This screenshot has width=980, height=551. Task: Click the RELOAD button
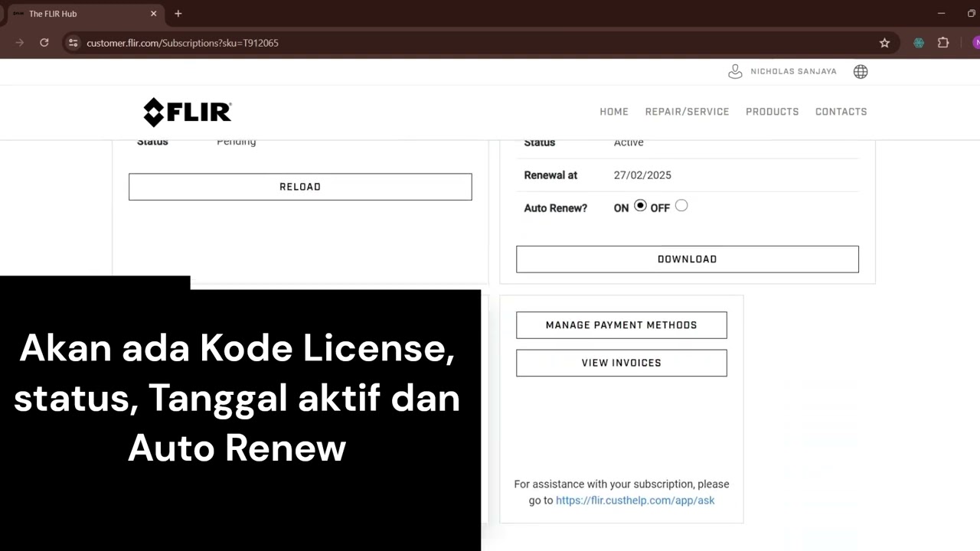coord(300,187)
